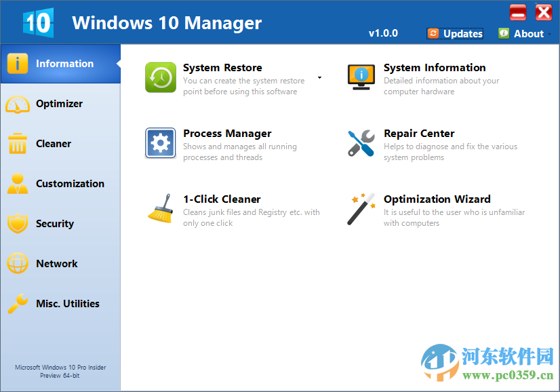Click the Misc. Utilities wrench icon
This screenshot has height=392, width=560.
tap(18, 304)
